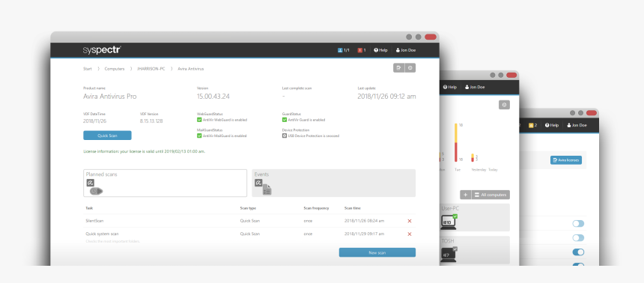This screenshot has width=644, height=283.
Task: Click the Syspectr logo in front window
Action: click(102, 50)
